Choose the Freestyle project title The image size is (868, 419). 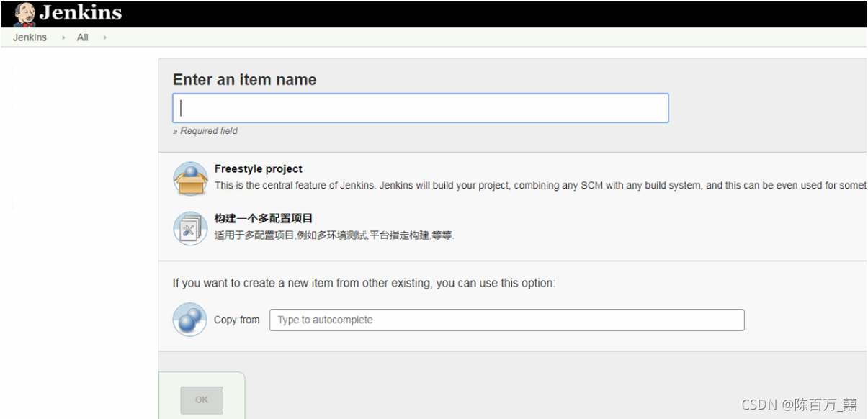[x=259, y=169]
